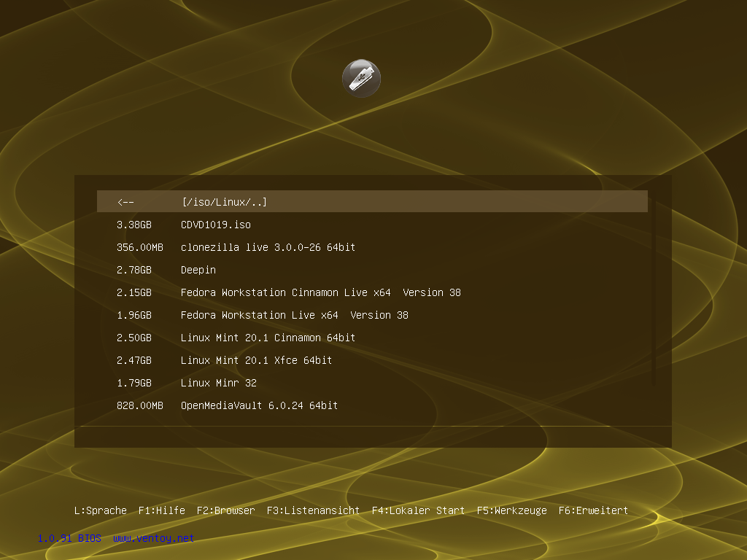The width and height of the screenshot is (747, 560).
Task: Choose Fedora Workstation Live x64 Version 38
Action: coord(372,315)
